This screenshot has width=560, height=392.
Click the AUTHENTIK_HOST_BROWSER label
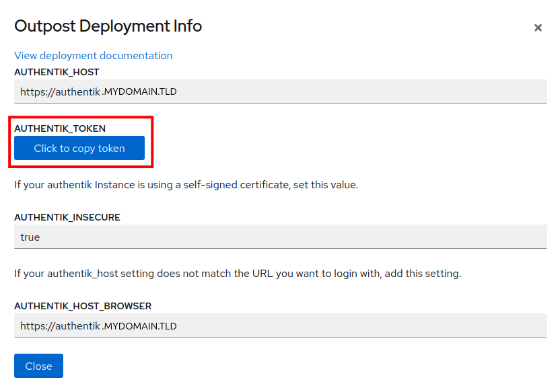[x=83, y=306]
